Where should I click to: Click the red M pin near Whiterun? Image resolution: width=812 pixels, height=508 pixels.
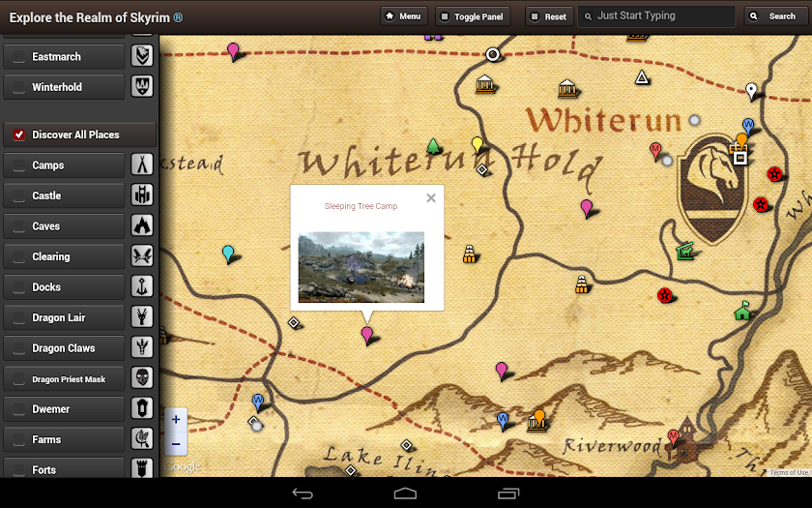pyautogui.click(x=655, y=151)
